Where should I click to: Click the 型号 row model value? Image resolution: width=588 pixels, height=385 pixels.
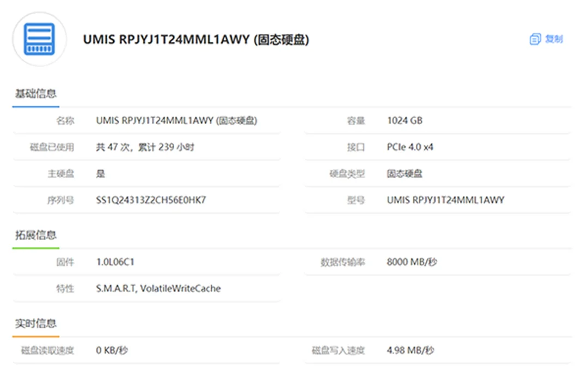[445, 200]
